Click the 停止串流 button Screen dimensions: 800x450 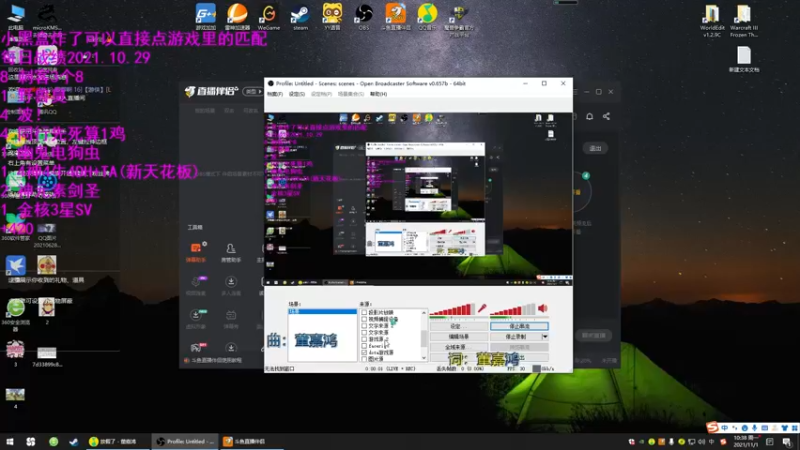pos(519,326)
